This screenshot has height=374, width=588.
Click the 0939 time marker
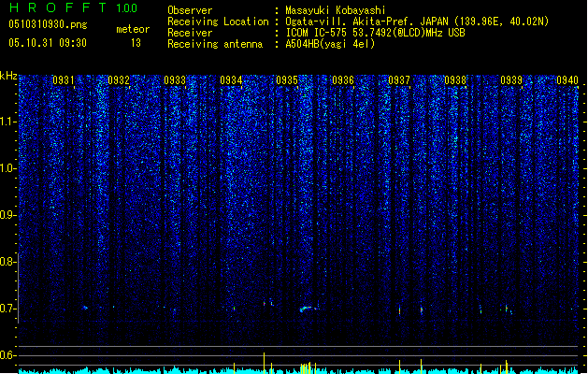[x=511, y=79]
